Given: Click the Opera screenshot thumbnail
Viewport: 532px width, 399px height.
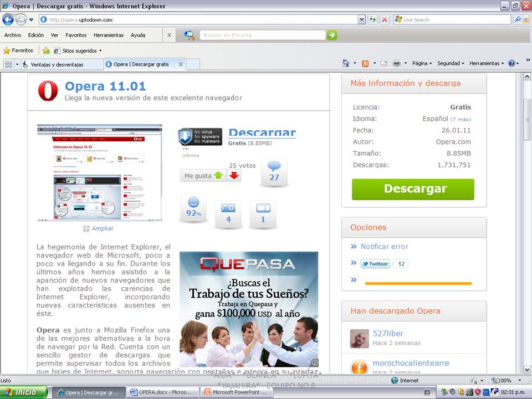Looking at the screenshot, I should pyautogui.click(x=99, y=173).
